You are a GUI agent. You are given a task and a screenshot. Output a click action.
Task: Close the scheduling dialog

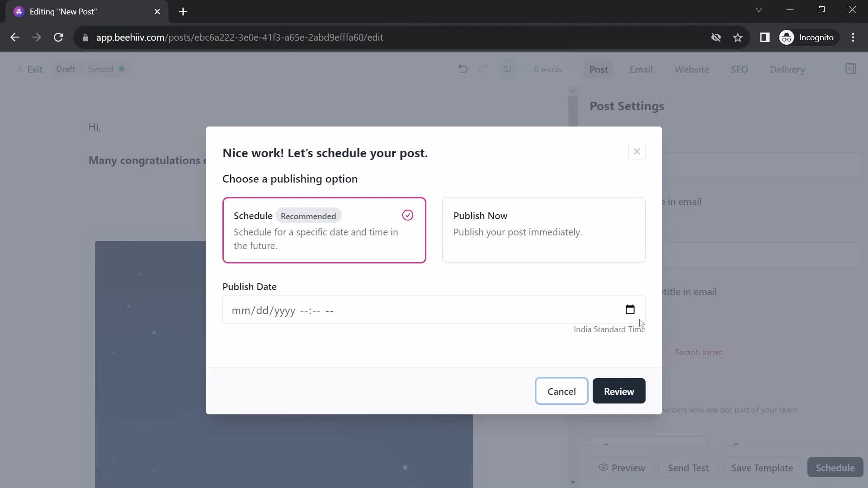(x=637, y=151)
